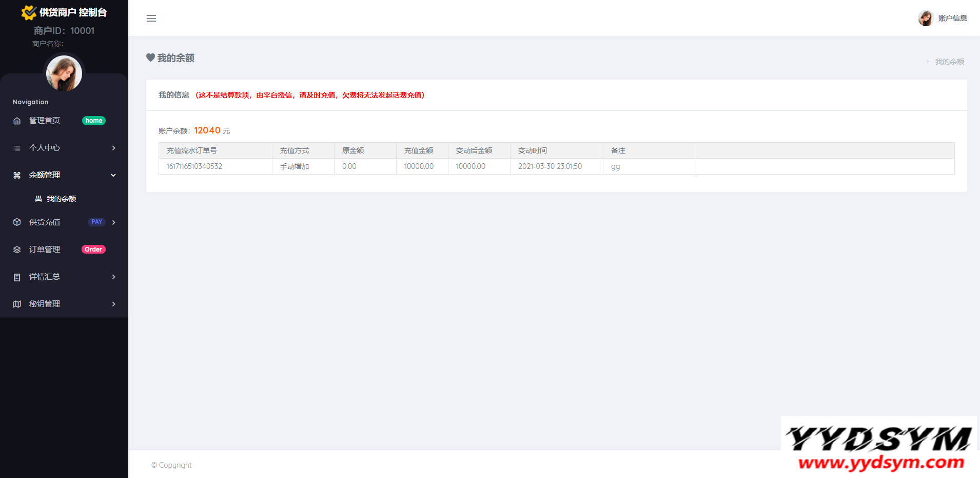The height and width of the screenshot is (478, 980).
Task: Click the document icon beside 详情汇总
Action: (x=17, y=277)
